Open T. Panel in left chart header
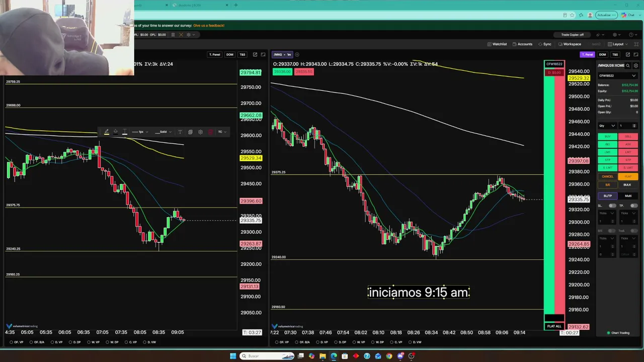Image resolution: width=644 pixels, height=362 pixels. [x=214, y=54]
